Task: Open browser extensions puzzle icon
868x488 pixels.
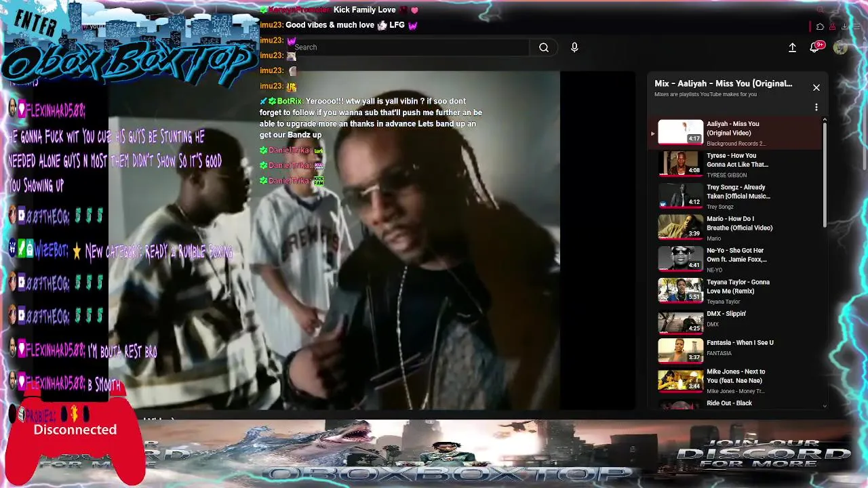Action: 821,26
